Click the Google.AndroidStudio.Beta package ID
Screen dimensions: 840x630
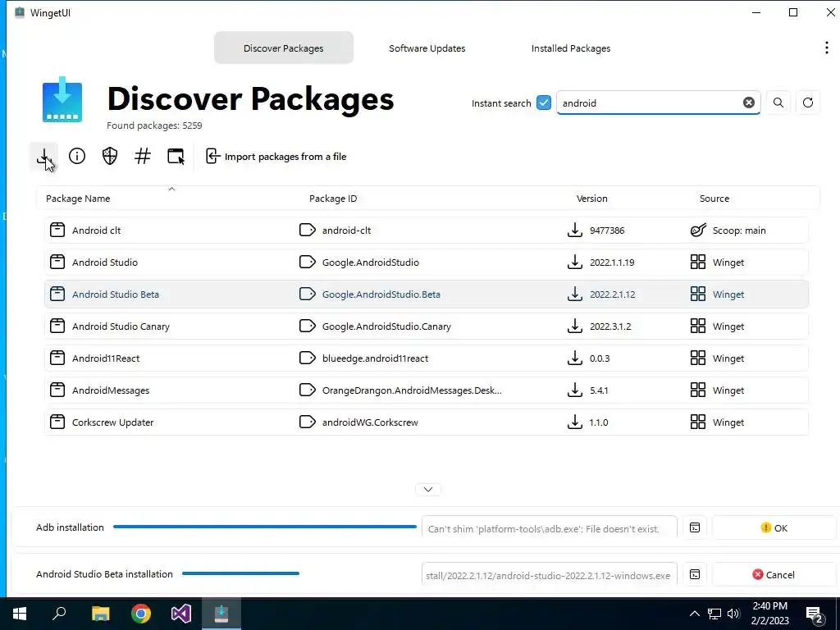pyautogui.click(x=381, y=294)
